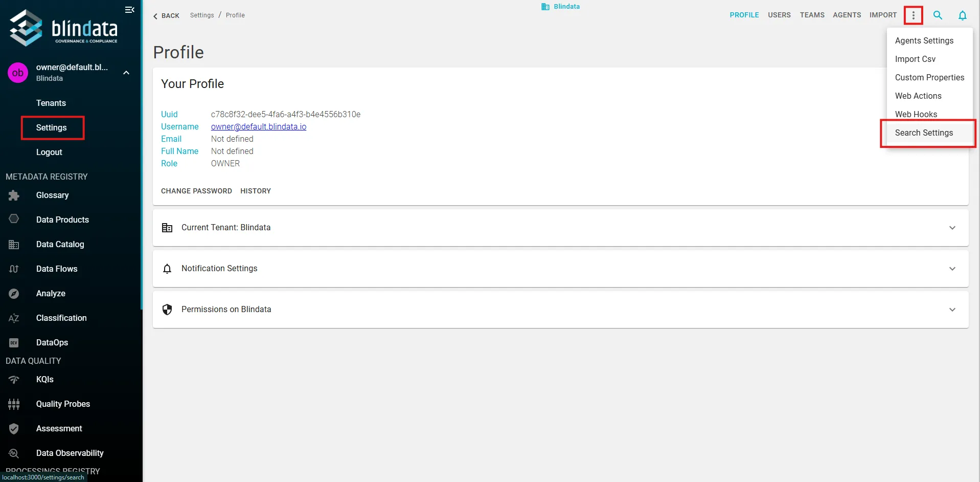Click the Data Observability magnifier icon
980x482 pixels.
click(x=14, y=453)
